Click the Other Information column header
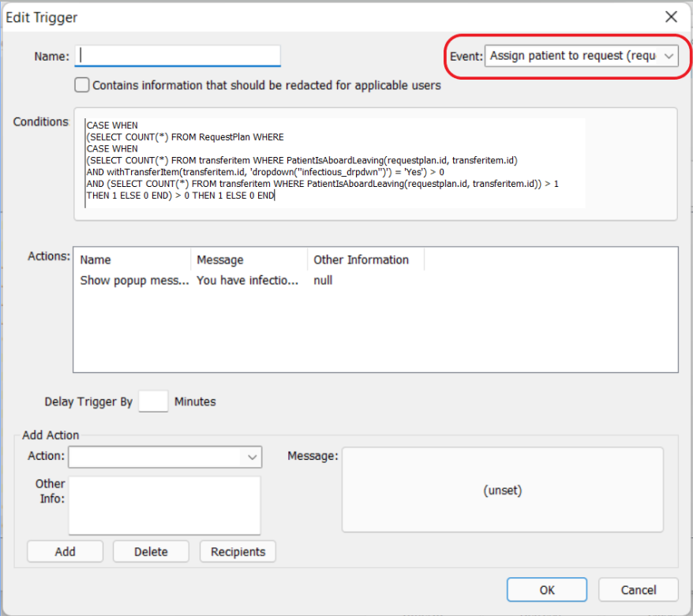Viewport: 693px width, 616px height. coord(366,259)
